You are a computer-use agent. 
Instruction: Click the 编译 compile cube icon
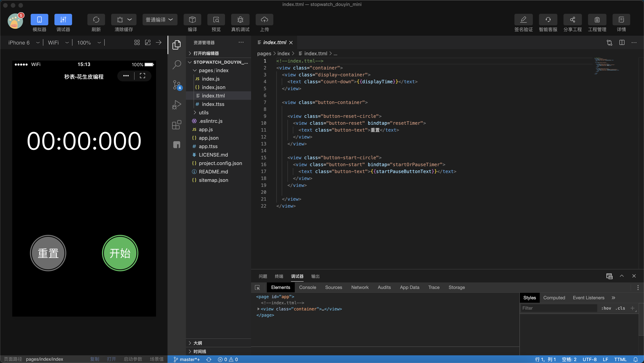(192, 20)
